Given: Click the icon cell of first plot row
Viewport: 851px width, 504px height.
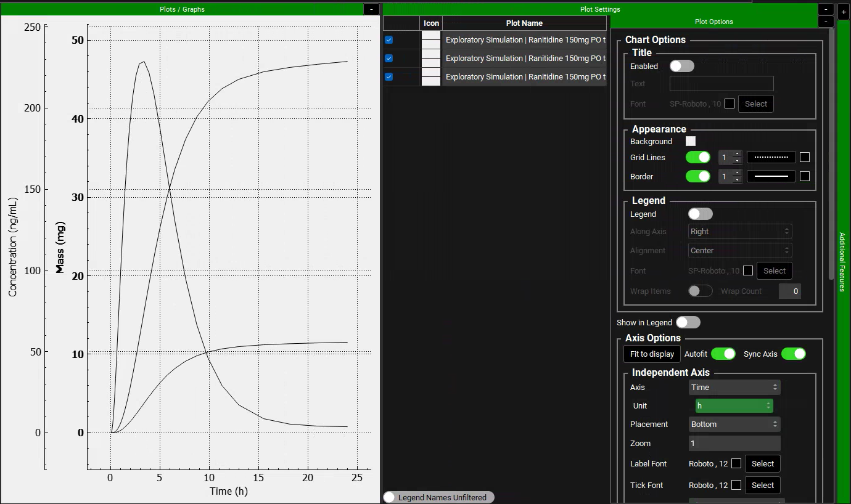Looking at the screenshot, I should tap(431, 40).
